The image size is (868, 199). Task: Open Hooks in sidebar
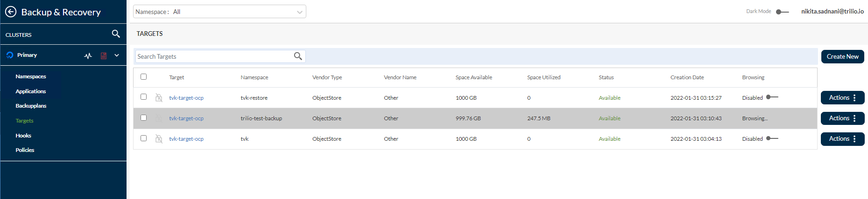tap(23, 136)
